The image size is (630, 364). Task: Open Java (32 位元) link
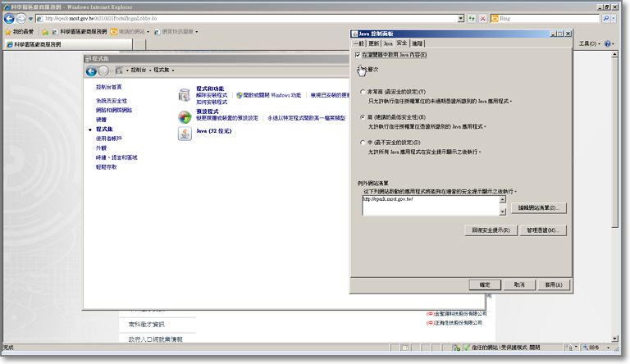pos(214,131)
